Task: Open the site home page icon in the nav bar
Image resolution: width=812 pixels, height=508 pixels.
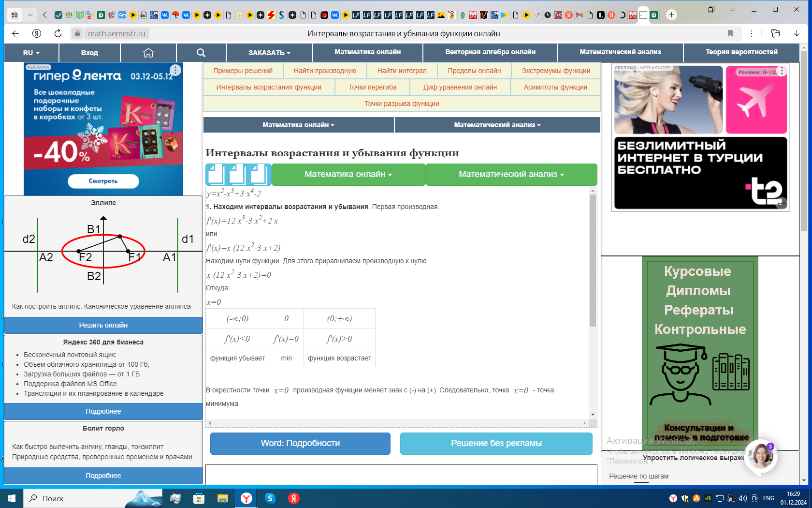Action: [148, 53]
